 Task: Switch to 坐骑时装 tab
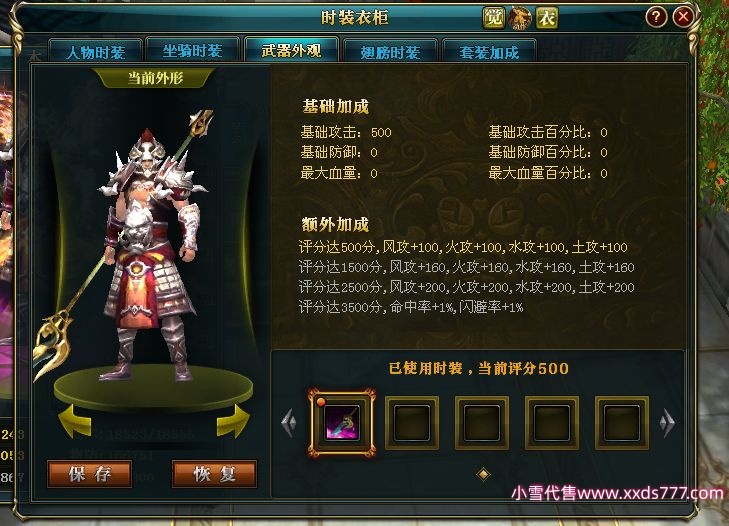(192, 51)
